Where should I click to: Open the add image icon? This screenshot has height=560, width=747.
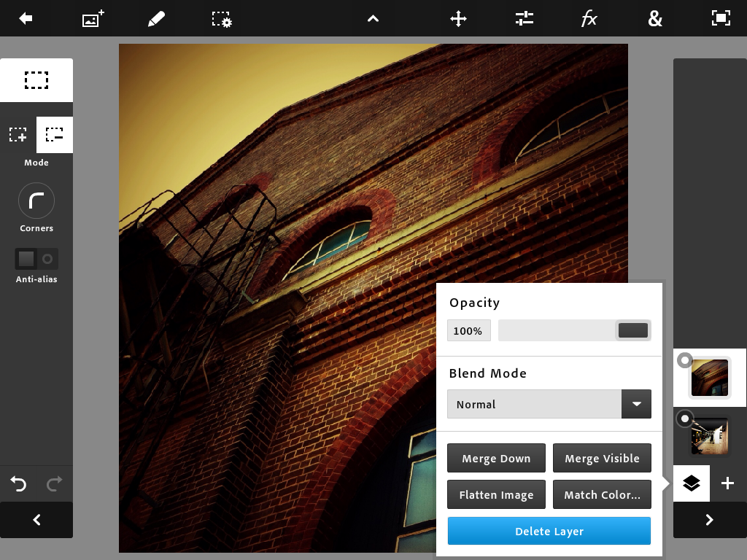click(93, 19)
